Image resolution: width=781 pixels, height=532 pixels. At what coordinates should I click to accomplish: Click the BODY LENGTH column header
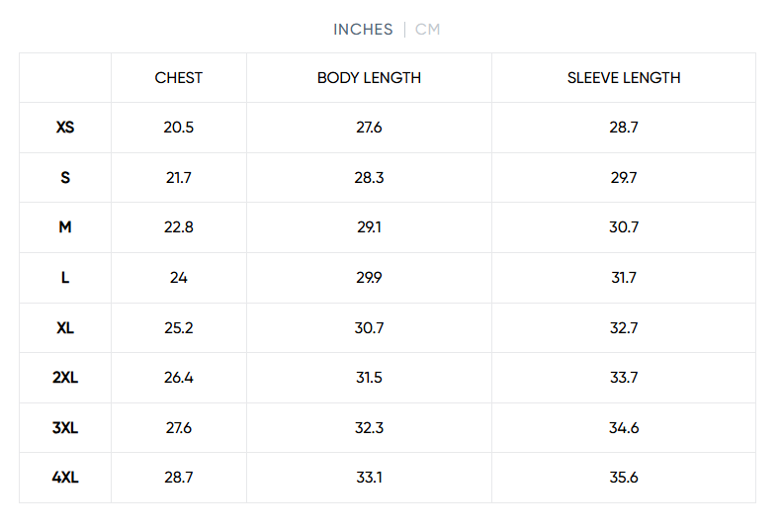coord(369,78)
